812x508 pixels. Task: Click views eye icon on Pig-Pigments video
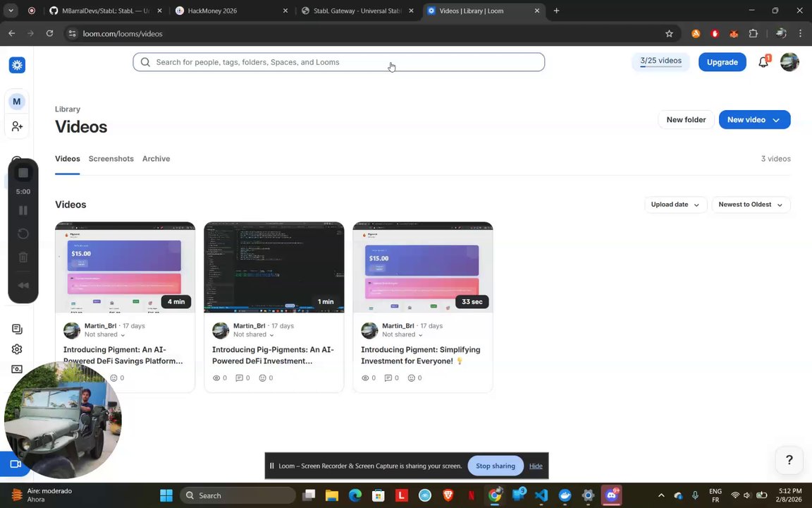(x=216, y=378)
